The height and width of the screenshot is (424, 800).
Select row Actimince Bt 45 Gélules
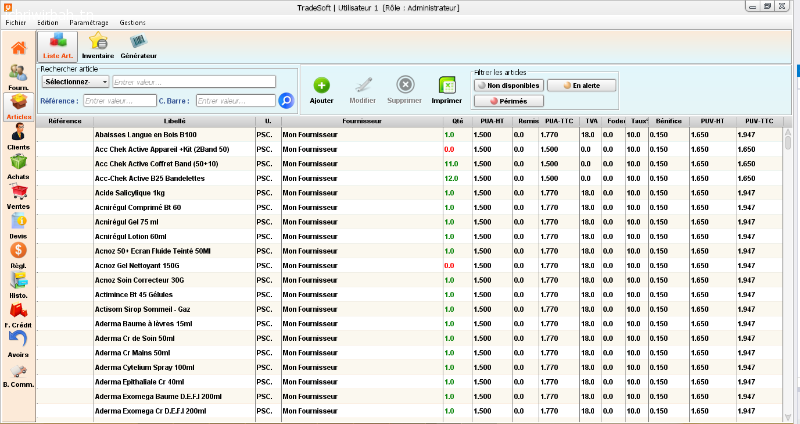[409, 295]
